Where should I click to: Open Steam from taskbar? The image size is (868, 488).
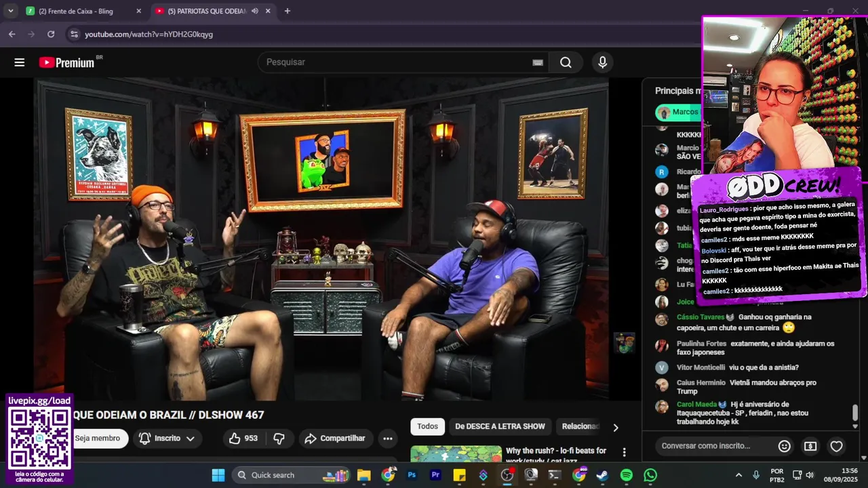pyautogui.click(x=602, y=475)
